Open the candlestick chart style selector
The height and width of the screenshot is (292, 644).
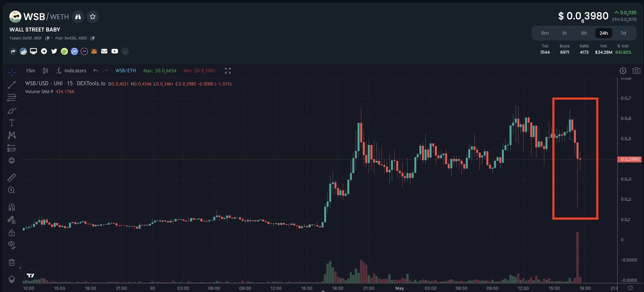(45, 71)
